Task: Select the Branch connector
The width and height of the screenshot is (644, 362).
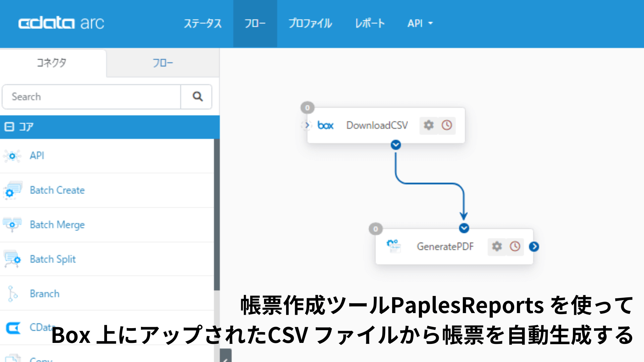Action: coord(12,294)
